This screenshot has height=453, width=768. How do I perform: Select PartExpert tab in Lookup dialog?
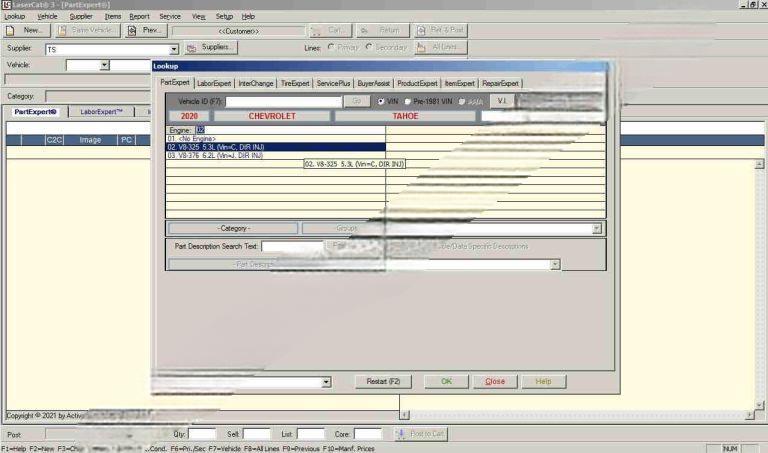point(175,83)
